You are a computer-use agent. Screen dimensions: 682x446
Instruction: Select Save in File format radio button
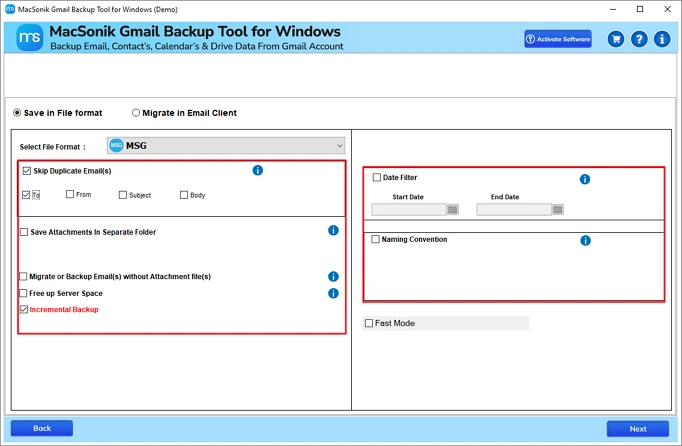click(17, 113)
